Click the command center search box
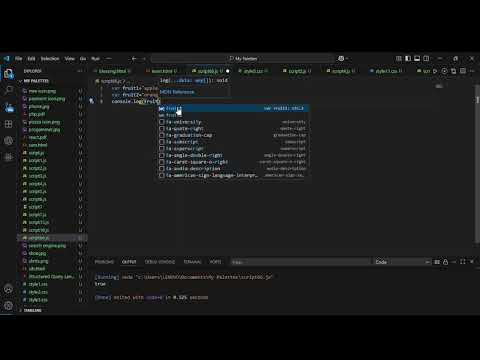Screen dimensions: 480x360 (242, 59)
